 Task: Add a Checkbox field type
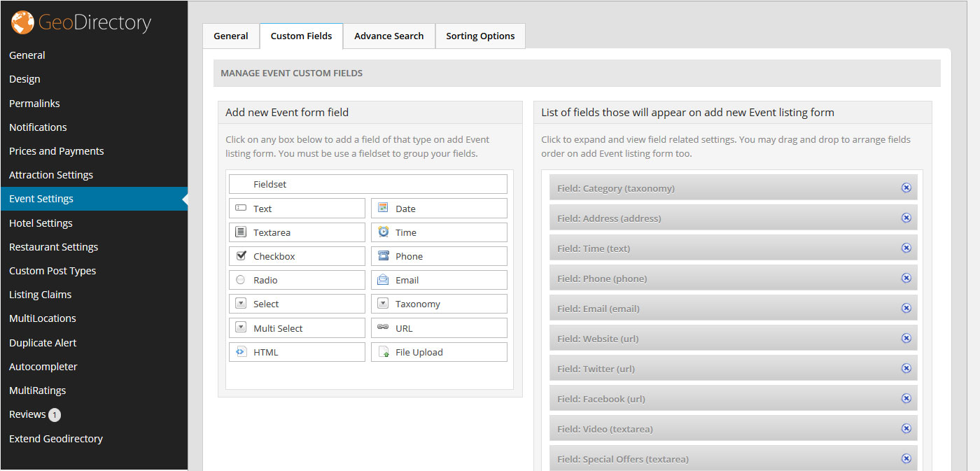[297, 256]
